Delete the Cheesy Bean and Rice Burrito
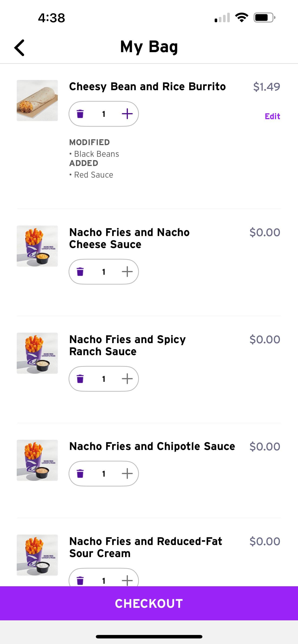 (x=80, y=114)
